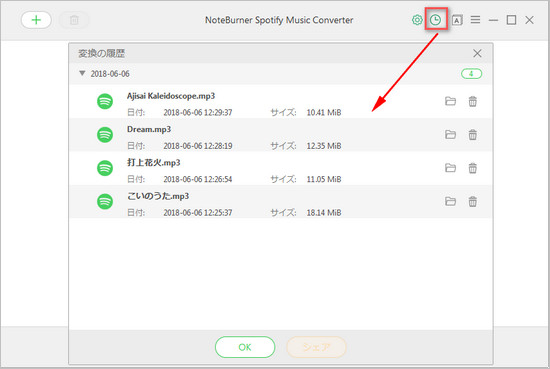Open conversion history clock icon
Screen dimensions: 550x369
click(x=435, y=20)
